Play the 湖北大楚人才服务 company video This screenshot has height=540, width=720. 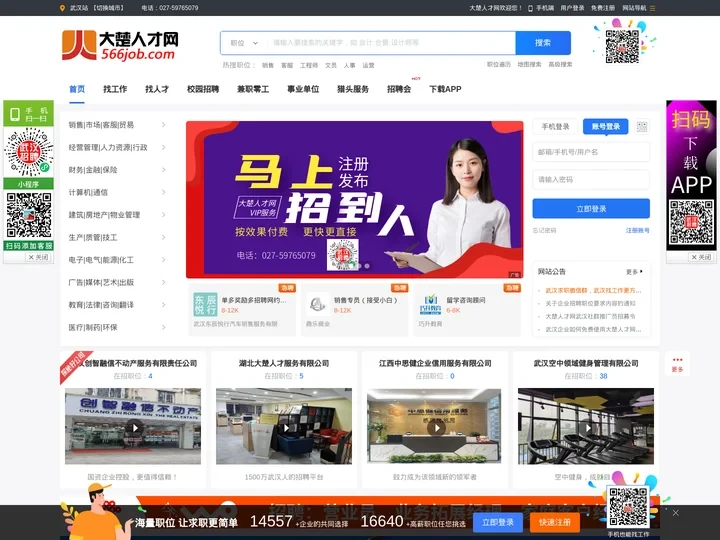click(x=286, y=428)
